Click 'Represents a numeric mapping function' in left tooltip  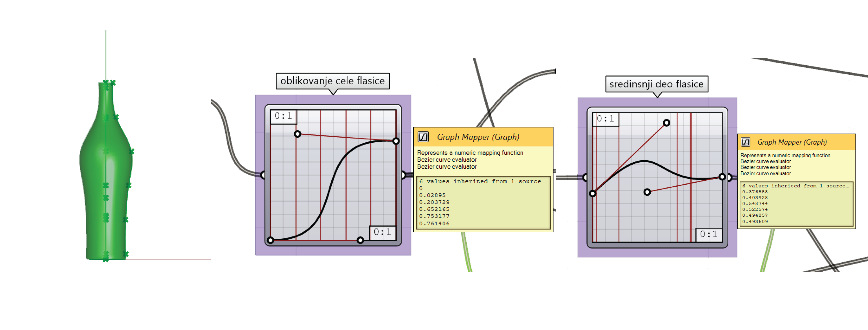pos(470,153)
